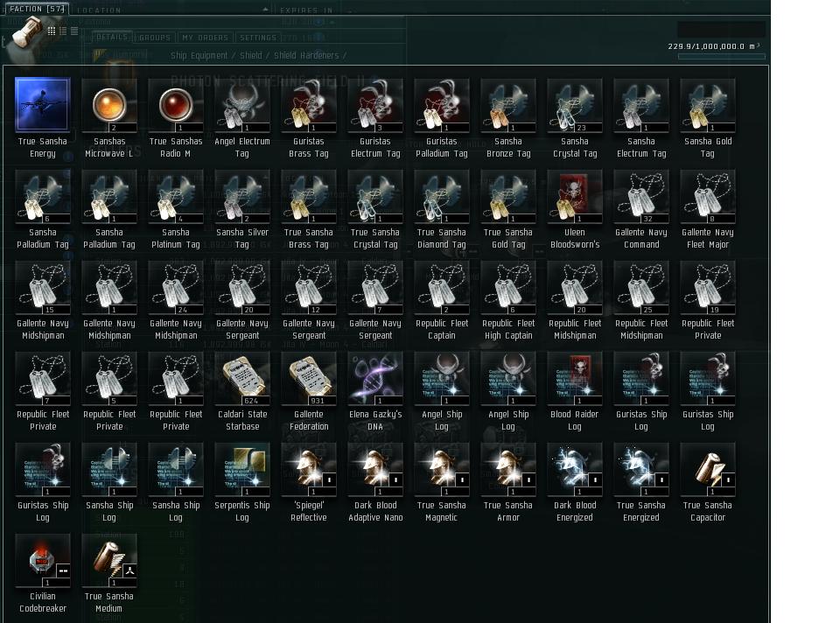Select the True Sansha Armor module
840x623 pixels.
[x=508, y=469]
